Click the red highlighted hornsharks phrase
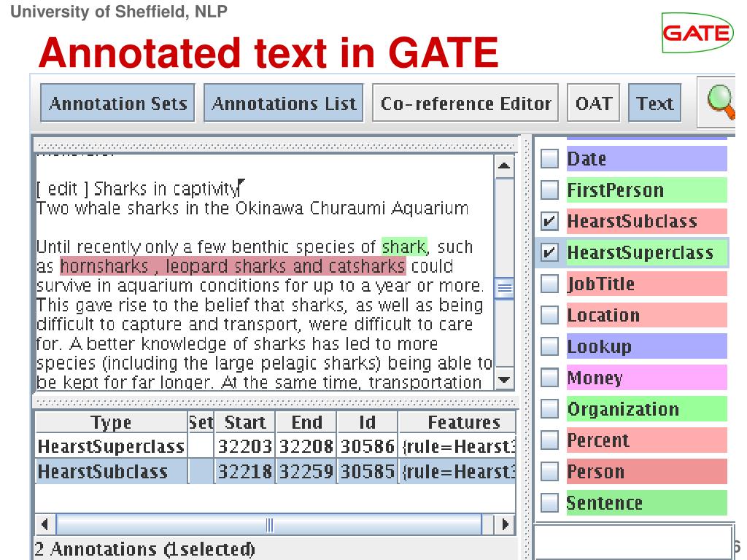747x560 pixels. point(233,266)
